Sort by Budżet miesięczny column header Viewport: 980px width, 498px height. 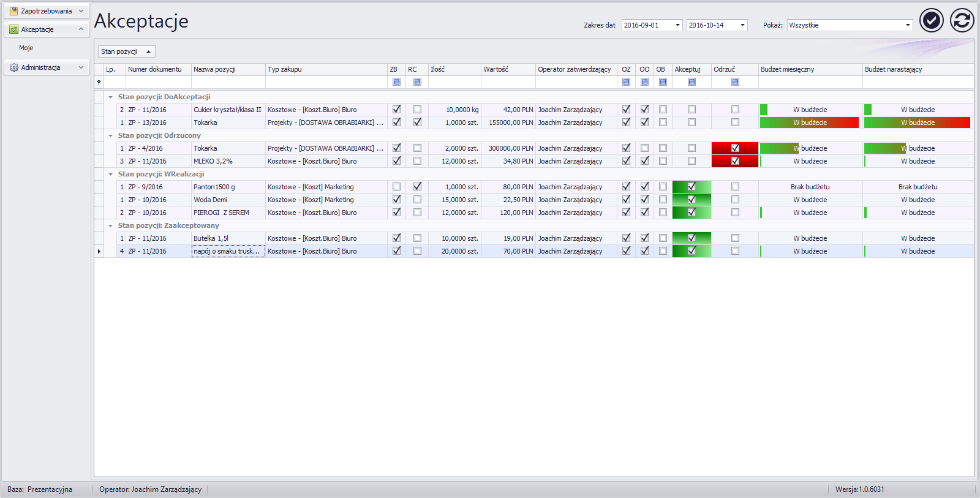coord(810,69)
